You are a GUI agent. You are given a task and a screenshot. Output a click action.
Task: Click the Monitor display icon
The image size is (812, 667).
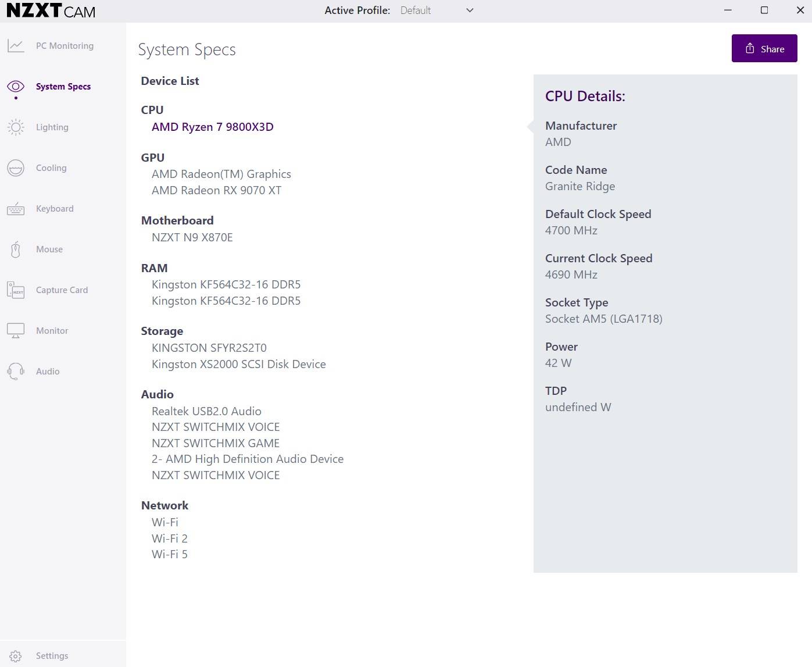16,331
